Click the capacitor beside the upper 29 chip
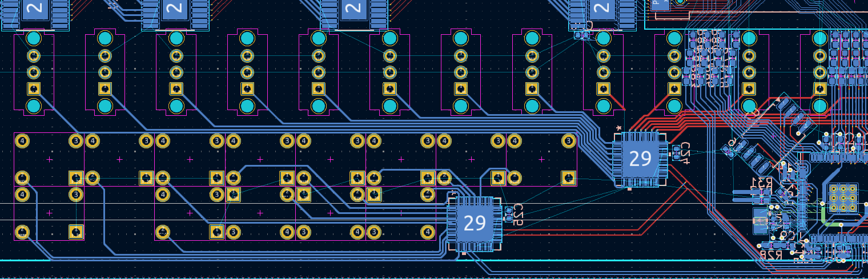Image resolution: width=868 pixels, height=279 pixels. point(677,152)
